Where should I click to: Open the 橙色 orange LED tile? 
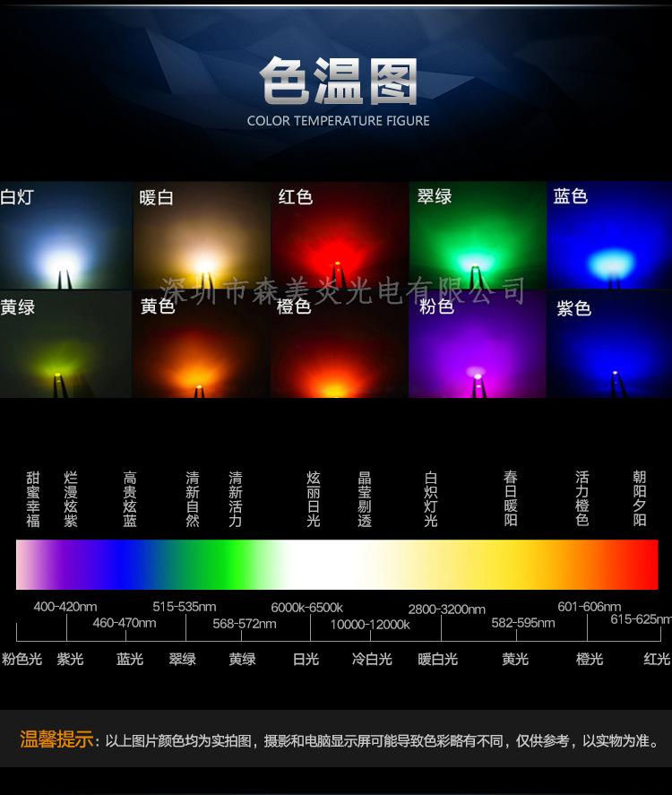340,345
